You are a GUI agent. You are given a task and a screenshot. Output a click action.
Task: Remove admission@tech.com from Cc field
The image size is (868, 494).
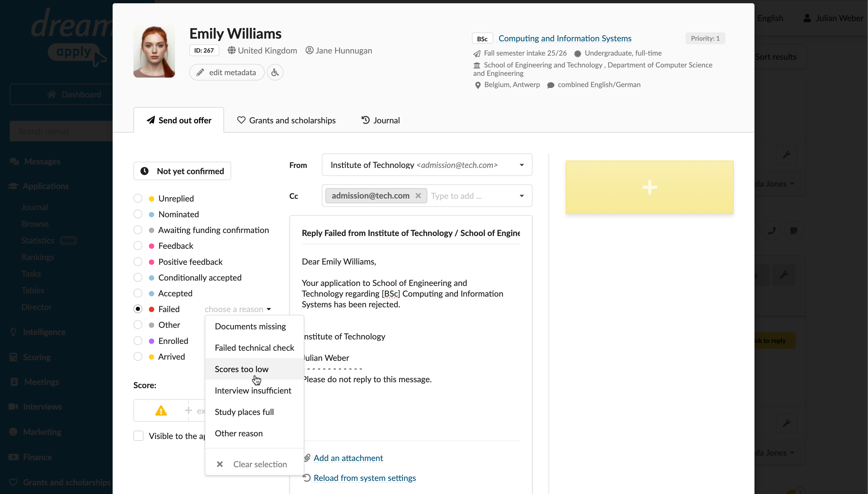[418, 196]
